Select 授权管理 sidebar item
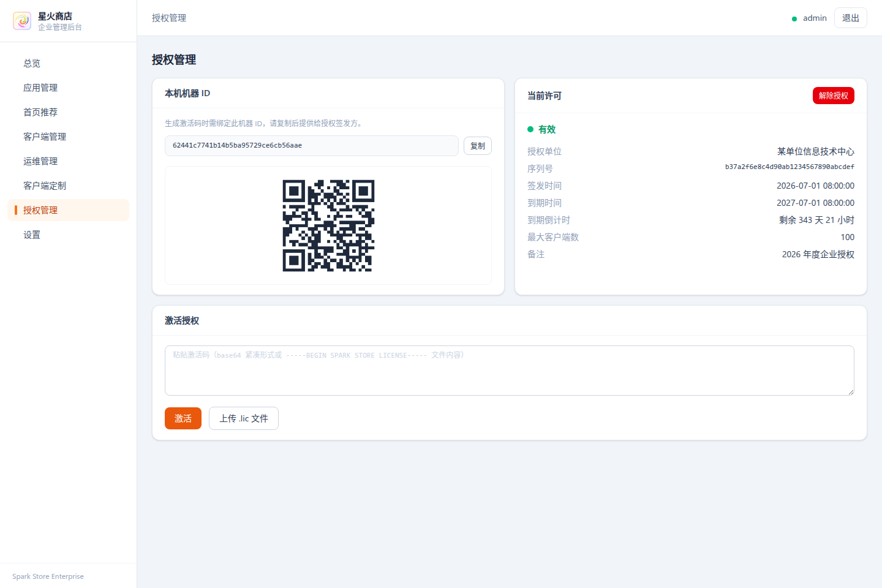The image size is (882, 588). (x=69, y=210)
